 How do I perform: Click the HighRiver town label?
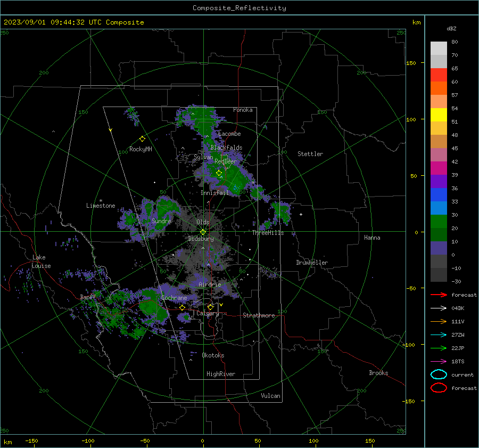click(x=221, y=374)
